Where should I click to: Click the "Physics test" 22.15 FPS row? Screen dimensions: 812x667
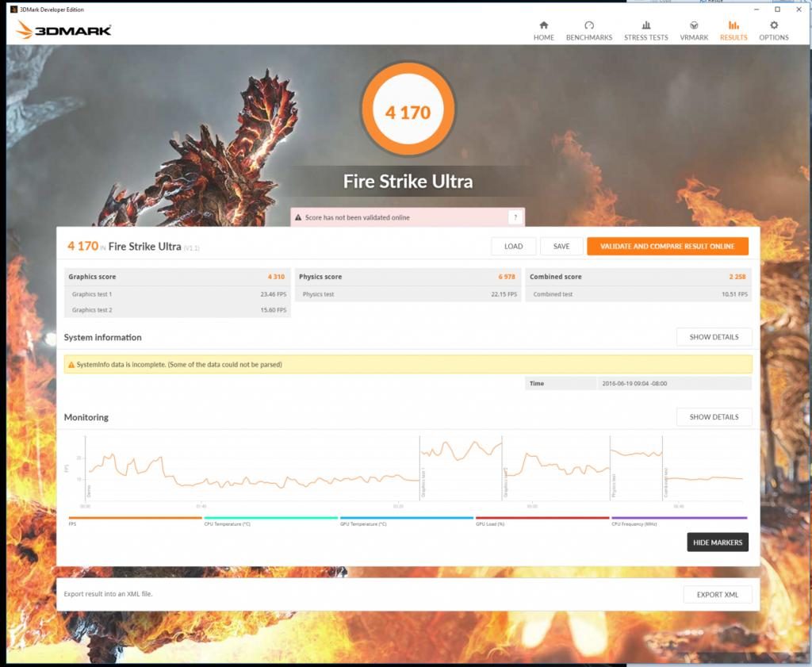408,294
